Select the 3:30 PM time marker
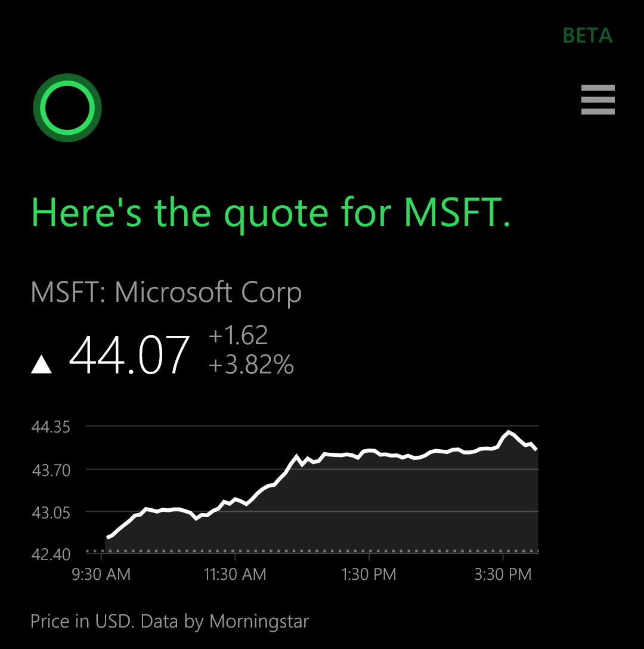 pos(503,574)
